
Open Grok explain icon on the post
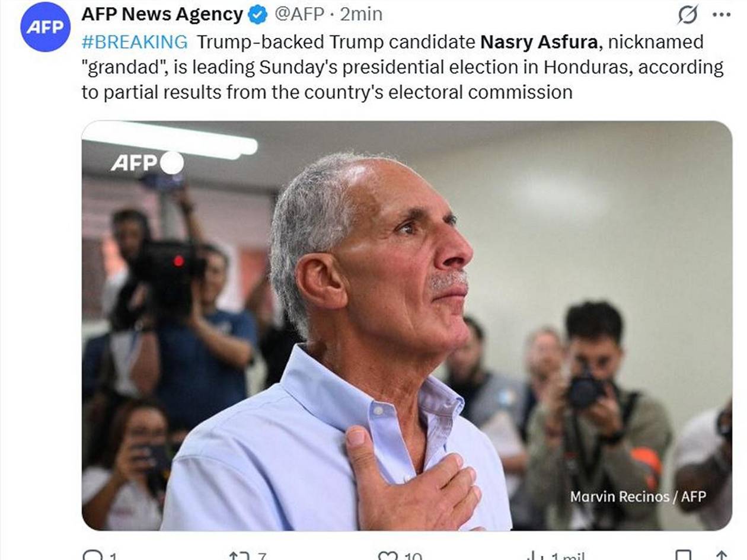pyautogui.click(x=688, y=15)
